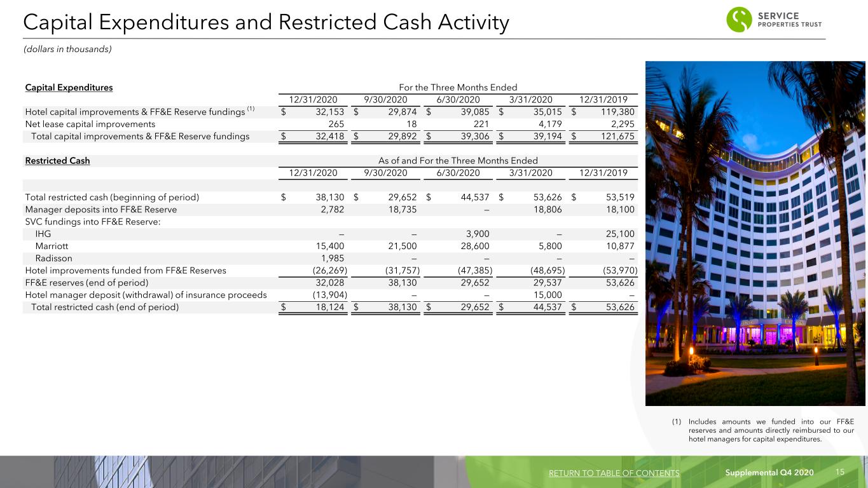Click 'Total restricted cash (end of period)' label
868x488 pixels.
pos(105,307)
